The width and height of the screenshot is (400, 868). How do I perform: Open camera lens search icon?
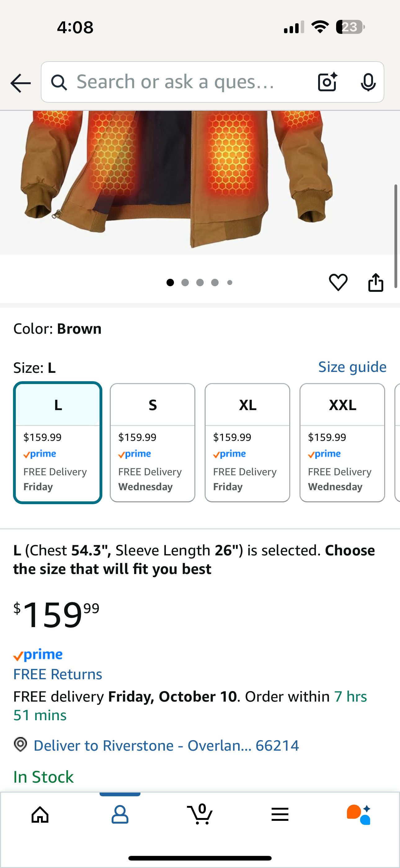pyautogui.click(x=327, y=82)
